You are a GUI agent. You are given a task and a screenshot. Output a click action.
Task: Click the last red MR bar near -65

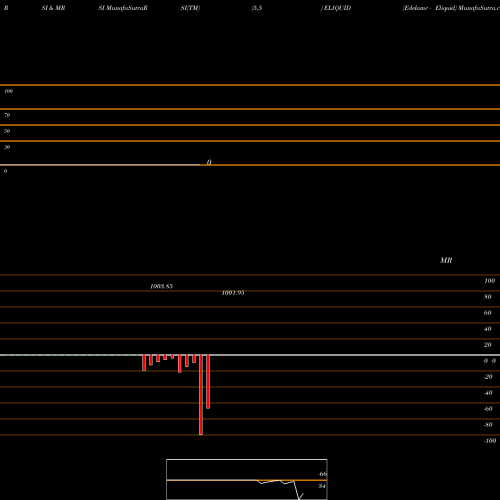pos(208,382)
